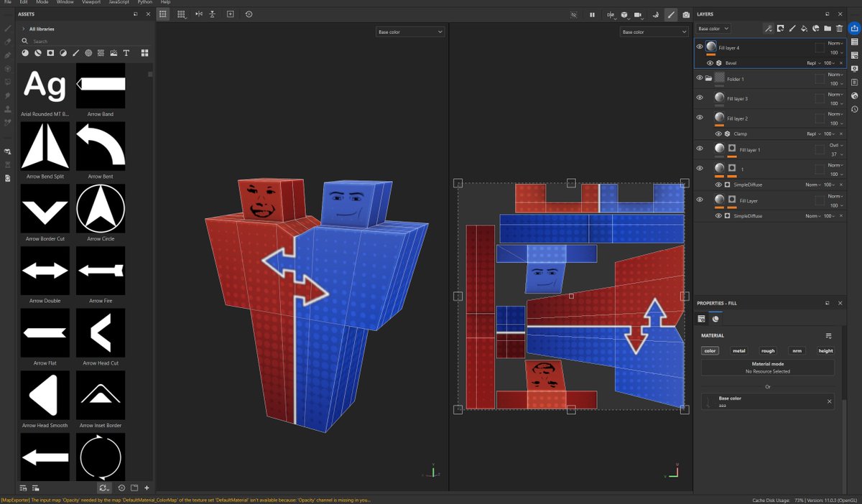This screenshot has width=862, height=504.
Task: Click the magnifier search icon in Assets
Action: (x=25, y=41)
